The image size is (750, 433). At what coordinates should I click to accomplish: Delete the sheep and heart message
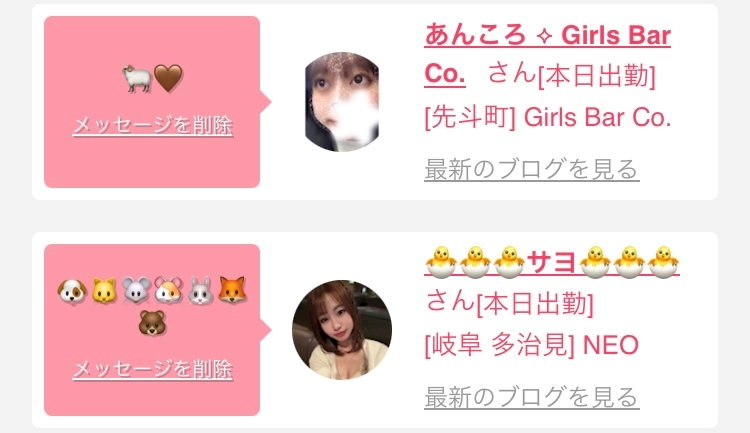153,125
